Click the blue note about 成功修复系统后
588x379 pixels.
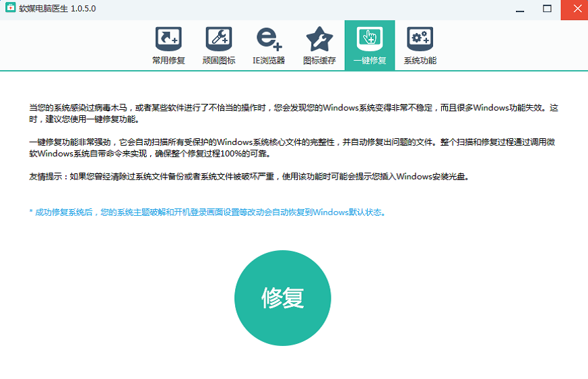click(x=207, y=212)
